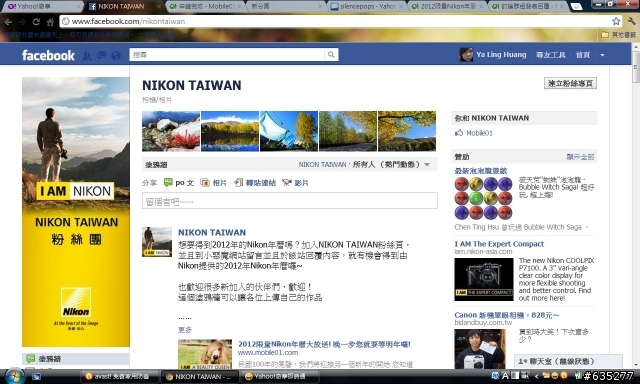This screenshot has width=640, height=384.
Task: Open the red plant rocks photo thumbnail
Action: point(171,131)
